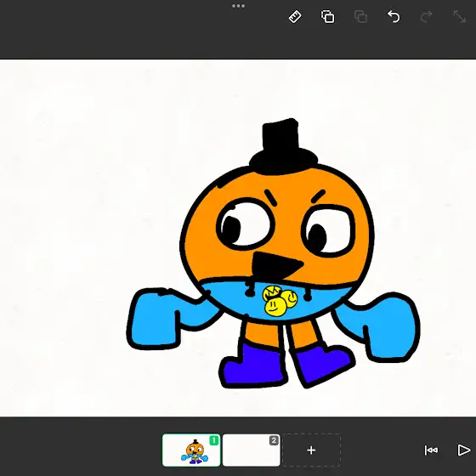This screenshot has width=476, height=476.
Task: Open the three-dot handle at the top
Action: pos(238,6)
